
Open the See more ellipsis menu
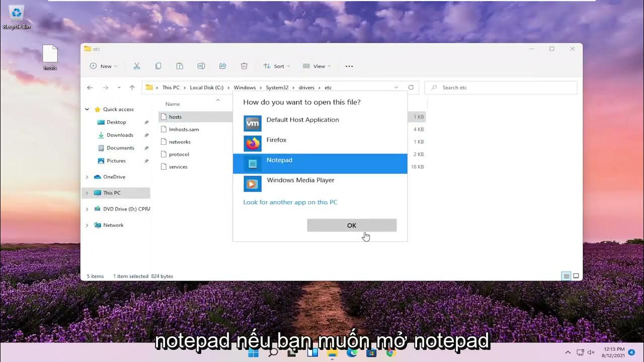[x=349, y=66]
